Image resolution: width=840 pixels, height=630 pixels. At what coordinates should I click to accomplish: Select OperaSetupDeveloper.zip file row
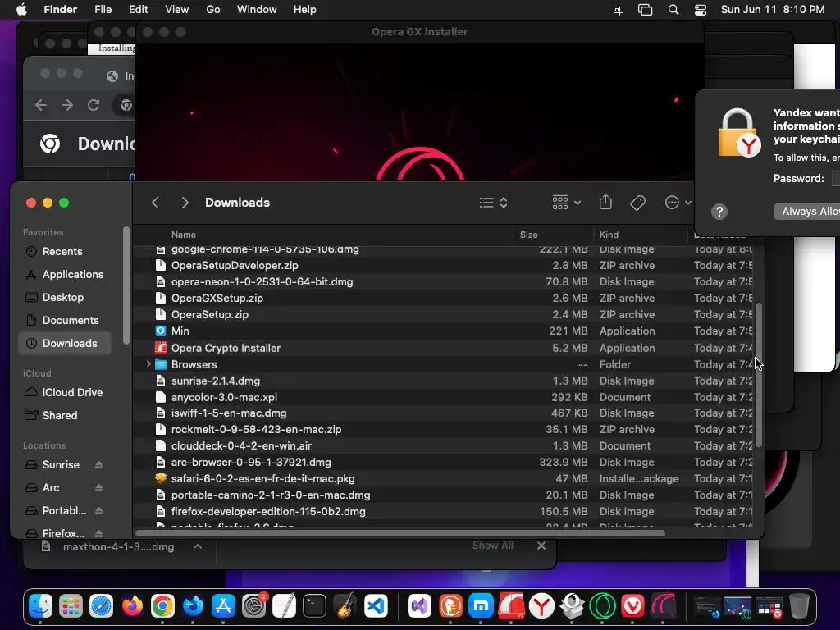pos(444,266)
